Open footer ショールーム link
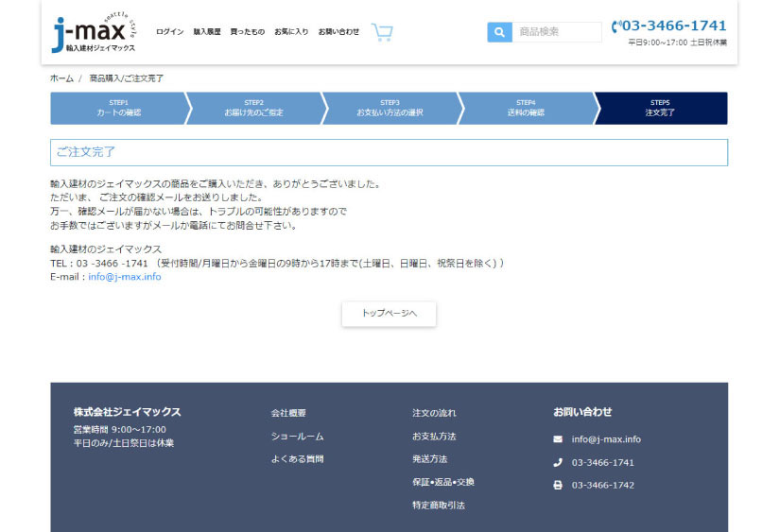 pos(298,437)
